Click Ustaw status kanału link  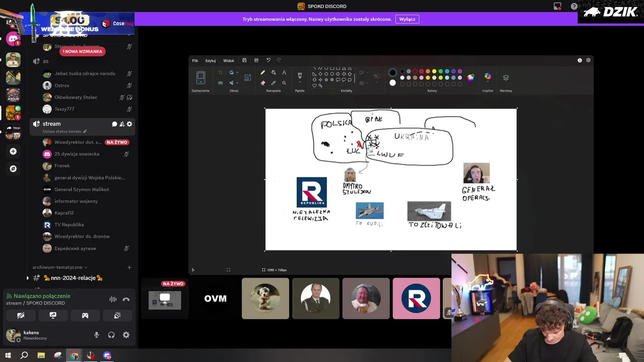coord(64,132)
